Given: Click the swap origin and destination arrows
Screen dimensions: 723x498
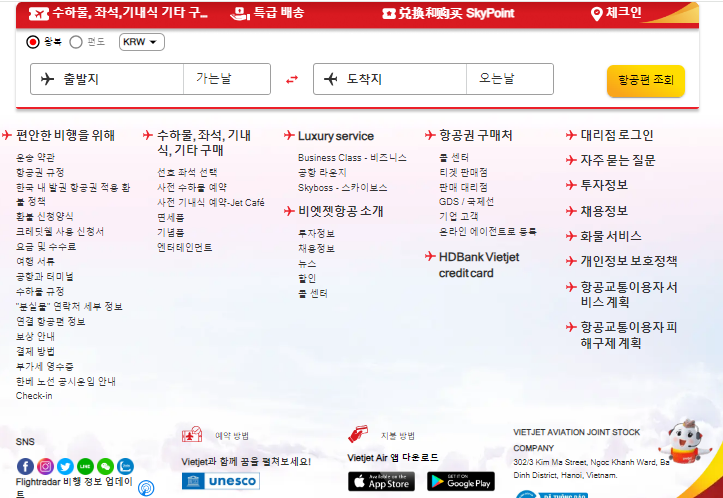Looking at the screenshot, I should 292,79.
